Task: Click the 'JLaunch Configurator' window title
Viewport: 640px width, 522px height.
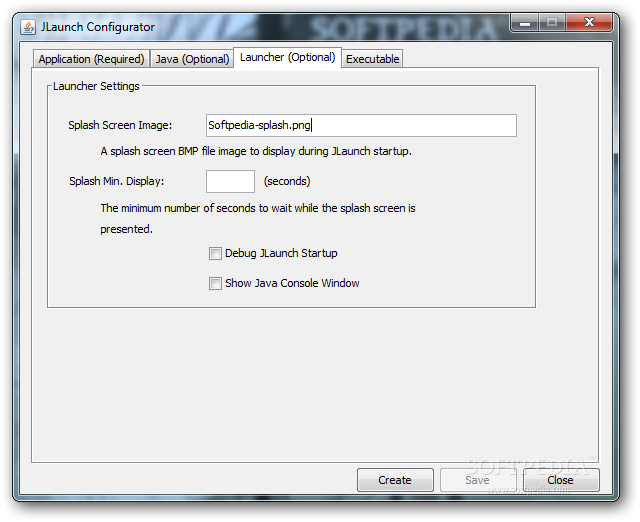Action: pos(98,27)
